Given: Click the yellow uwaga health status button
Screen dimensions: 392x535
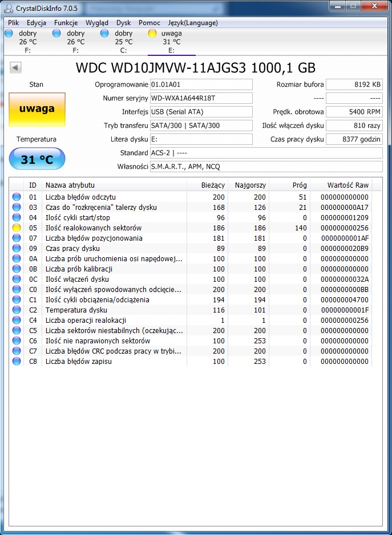Looking at the screenshot, I should pyautogui.click(x=37, y=109).
